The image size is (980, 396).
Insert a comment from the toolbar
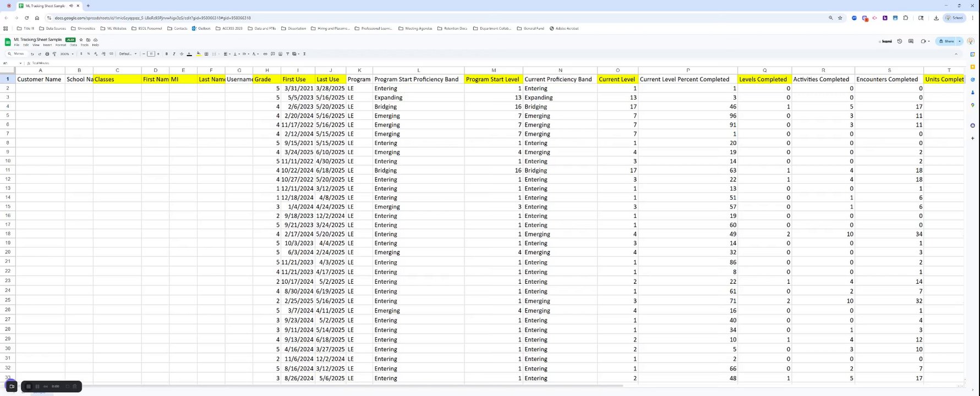(273, 54)
